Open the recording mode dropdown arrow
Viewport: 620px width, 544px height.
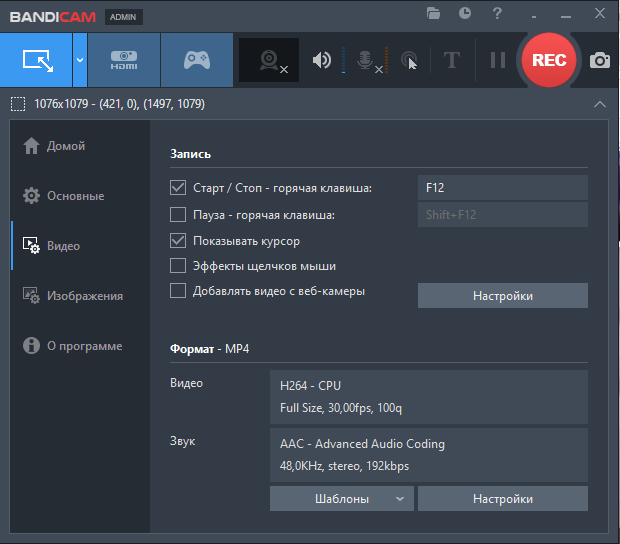(x=80, y=60)
